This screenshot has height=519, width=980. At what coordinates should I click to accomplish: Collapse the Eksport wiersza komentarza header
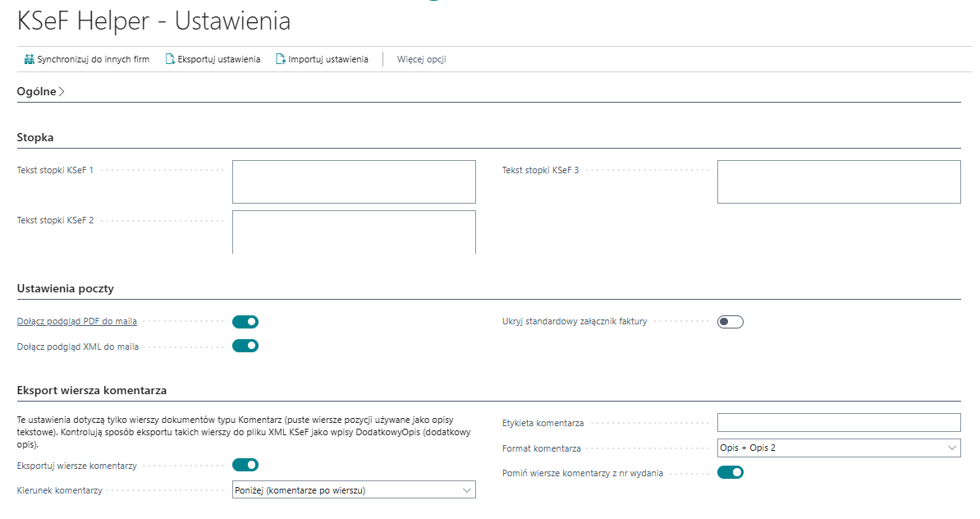point(92,391)
